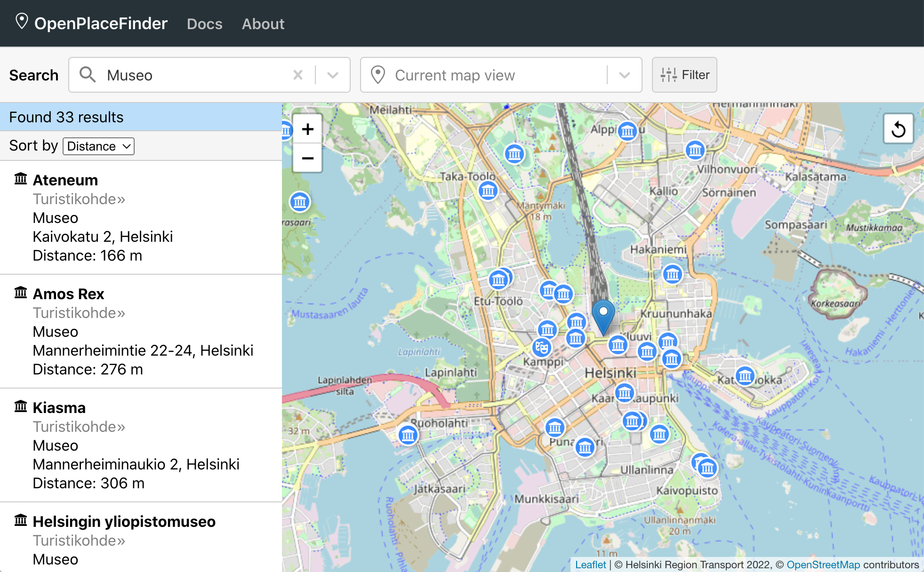Click the museum marker on Punavuori label
924x572 pixels.
(x=585, y=447)
